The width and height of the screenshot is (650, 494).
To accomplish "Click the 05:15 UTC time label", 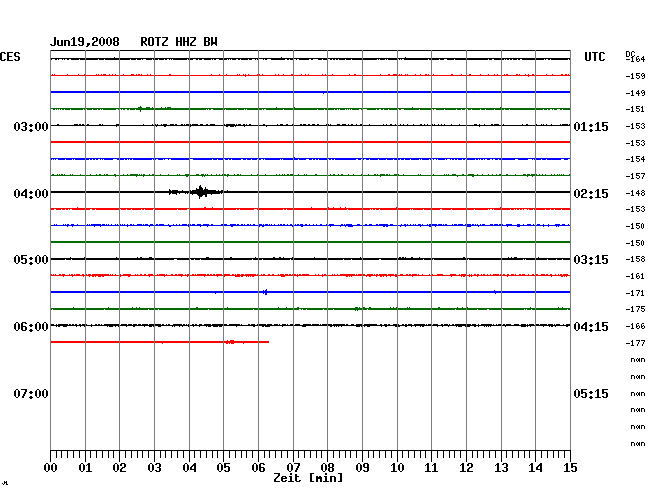I will click(591, 393).
